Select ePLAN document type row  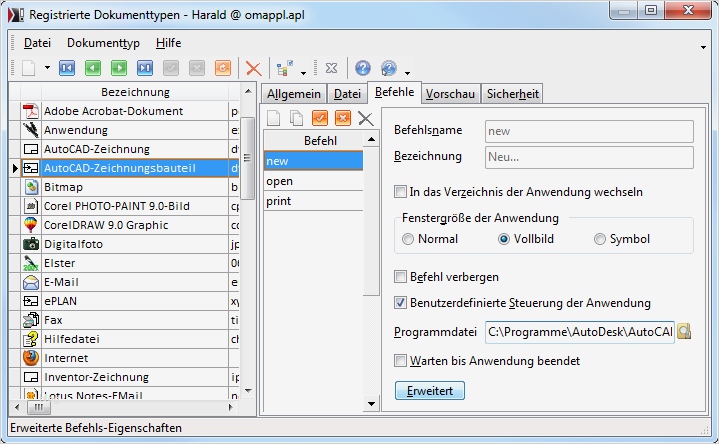pyautogui.click(x=135, y=301)
